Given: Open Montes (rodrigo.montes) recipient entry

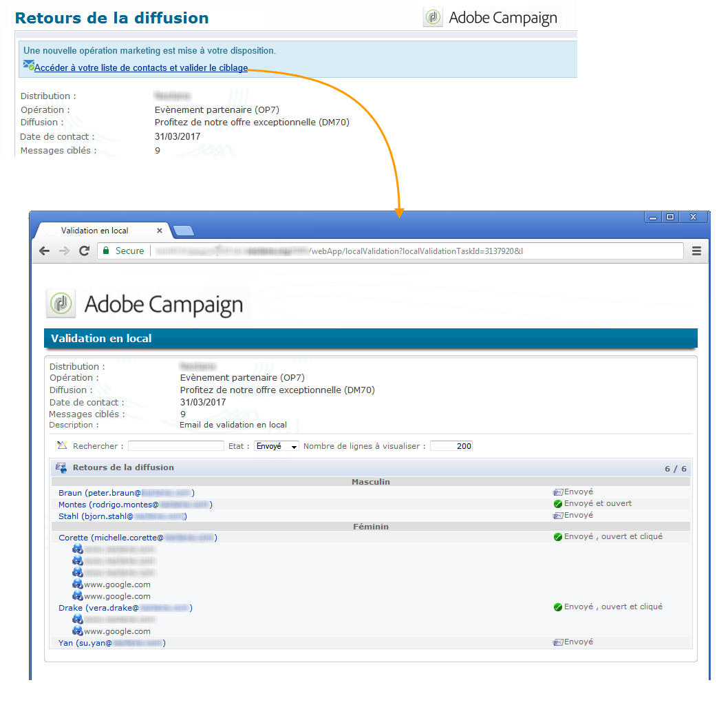Looking at the screenshot, I should (135, 505).
